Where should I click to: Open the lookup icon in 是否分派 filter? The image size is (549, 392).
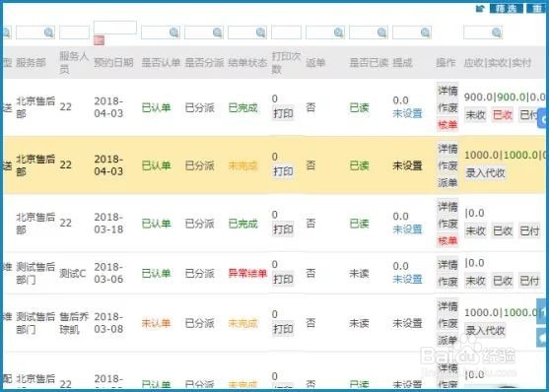click(x=218, y=33)
